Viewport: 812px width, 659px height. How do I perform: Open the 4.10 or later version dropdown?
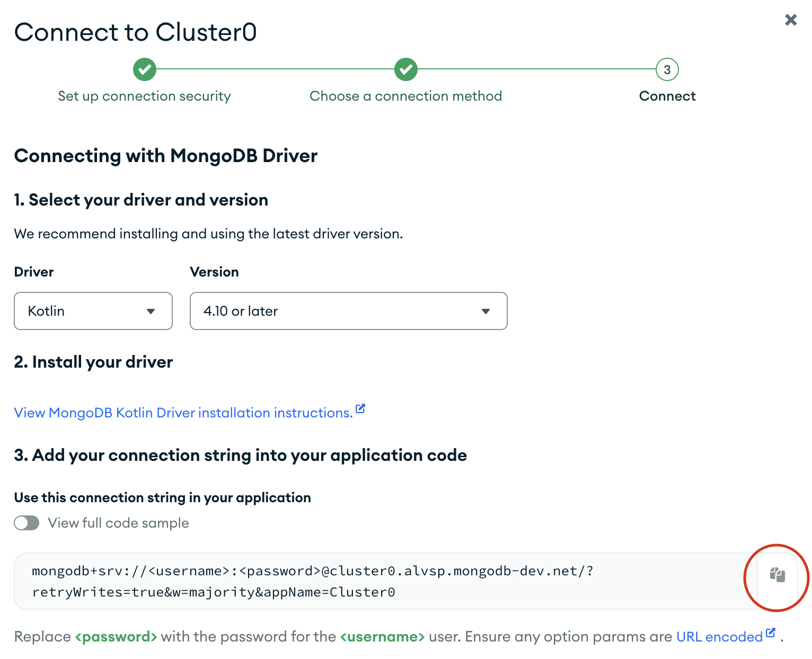point(349,311)
